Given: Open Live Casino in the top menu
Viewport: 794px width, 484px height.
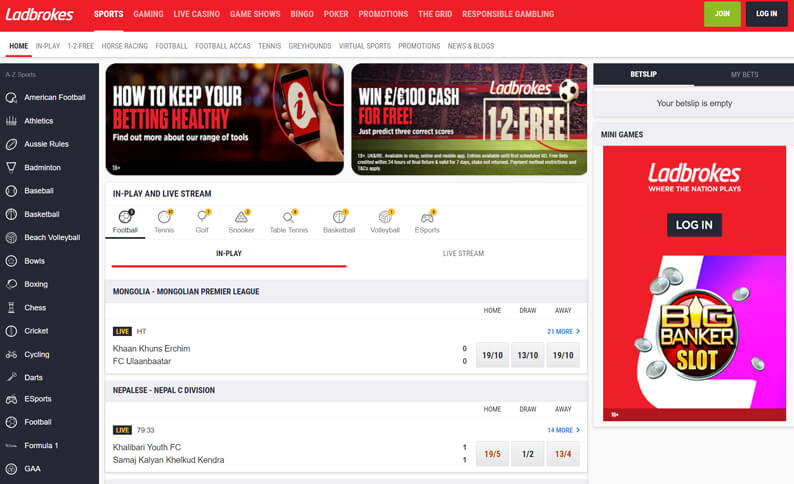Looking at the screenshot, I should pos(196,14).
